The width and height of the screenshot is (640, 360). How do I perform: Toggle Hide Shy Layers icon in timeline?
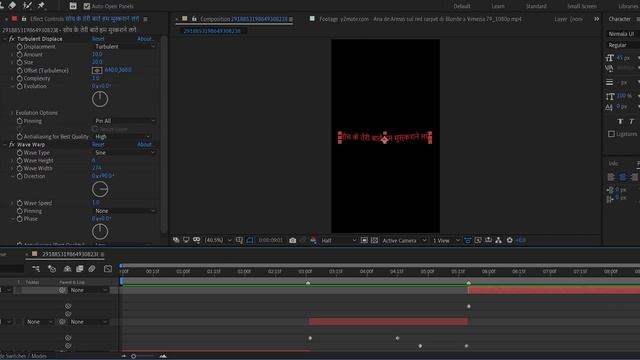(67, 269)
